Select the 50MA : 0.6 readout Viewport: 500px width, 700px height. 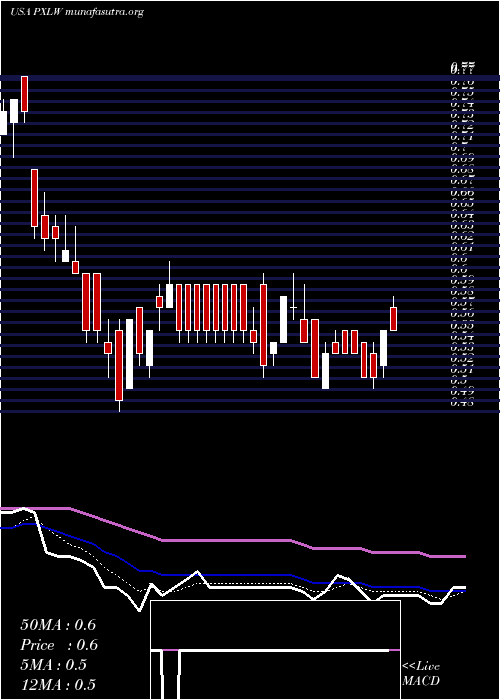point(58,625)
